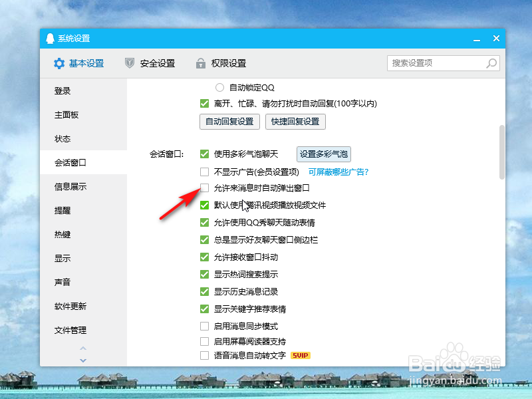The height and width of the screenshot is (399, 532).
Task: Click the 快捷回复设置 button
Action: coord(295,122)
